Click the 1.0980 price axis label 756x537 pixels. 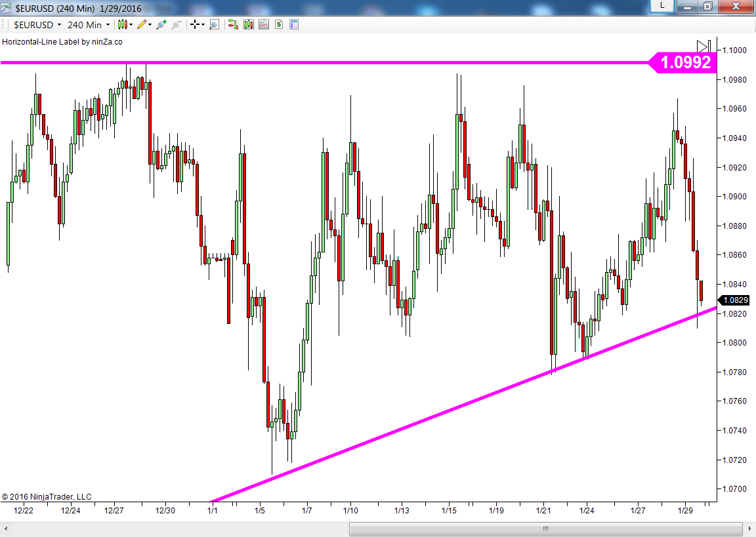[734, 79]
